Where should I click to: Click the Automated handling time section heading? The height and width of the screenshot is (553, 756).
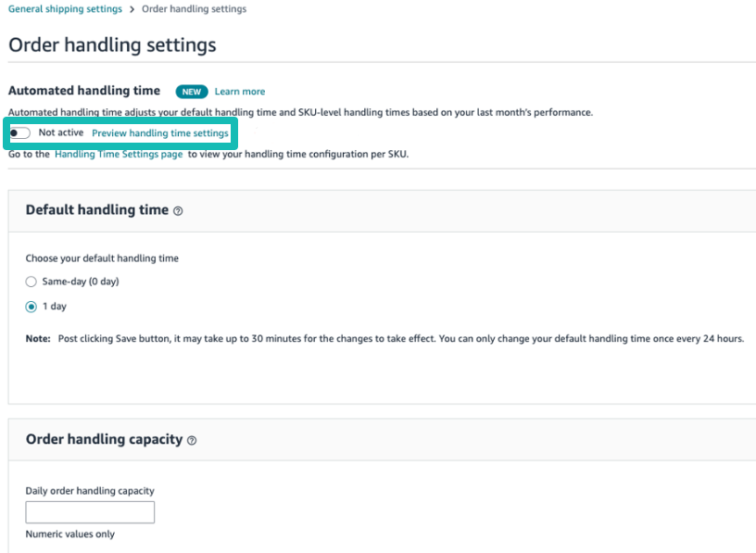84,90
